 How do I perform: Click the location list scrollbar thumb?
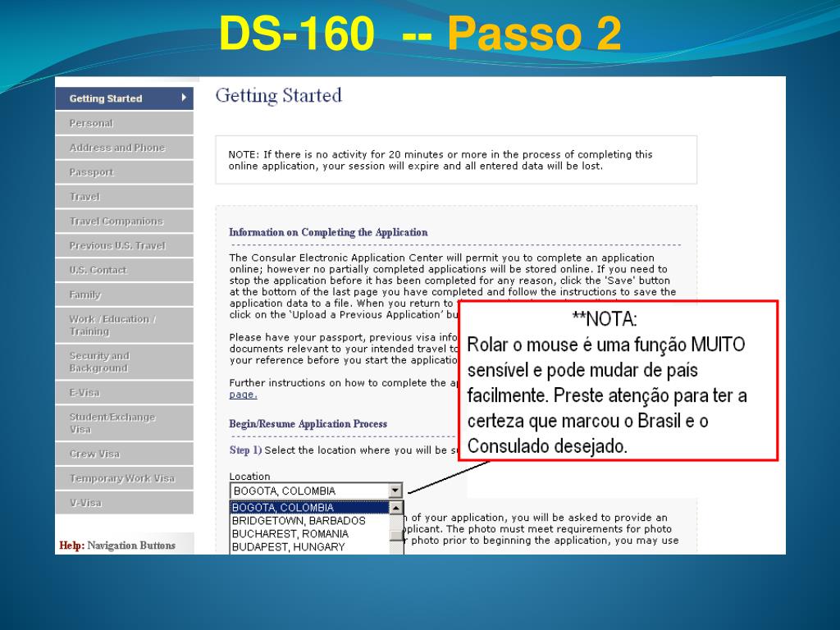[x=396, y=535]
